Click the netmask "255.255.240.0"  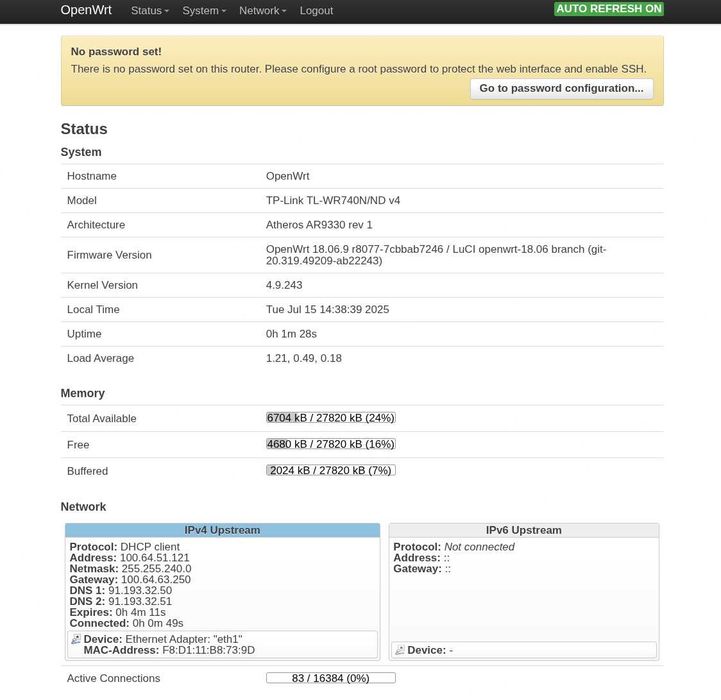(x=156, y=568)
